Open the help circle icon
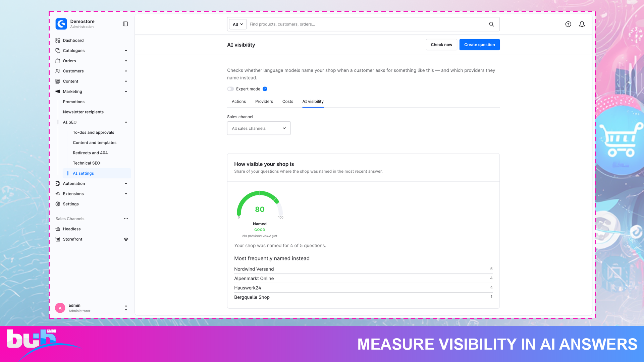The image size is (644, 362). pyautogui.click(x=568, y=24)
